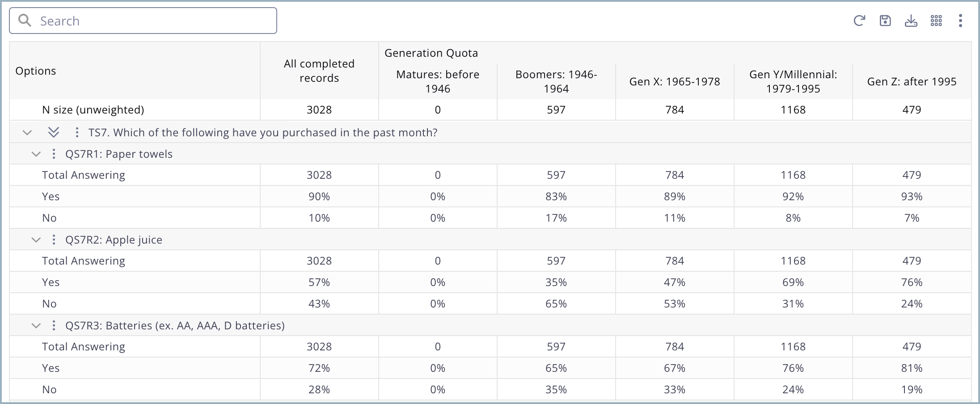980x404 pixels.
Task: Click the Options column header
Action: point(36,71)
